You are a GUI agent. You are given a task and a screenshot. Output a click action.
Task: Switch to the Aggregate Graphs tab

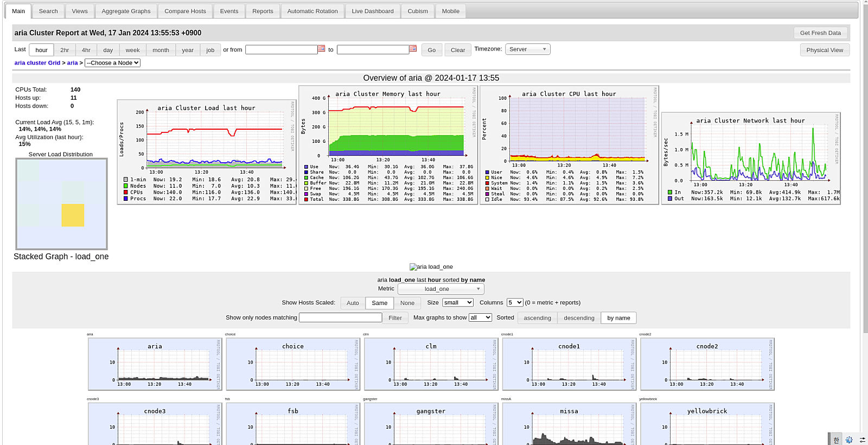pos(126,11)
